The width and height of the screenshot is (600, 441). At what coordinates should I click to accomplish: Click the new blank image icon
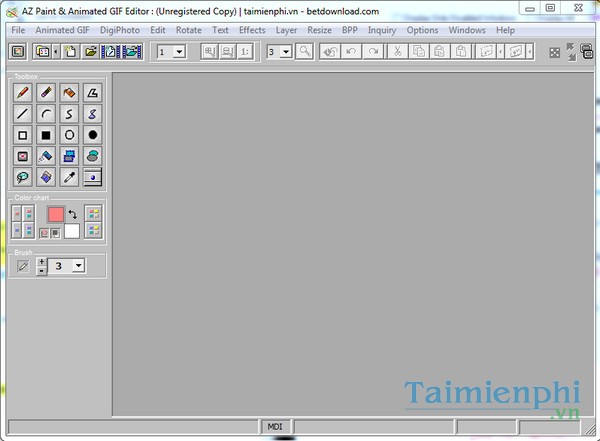(70, 51)
